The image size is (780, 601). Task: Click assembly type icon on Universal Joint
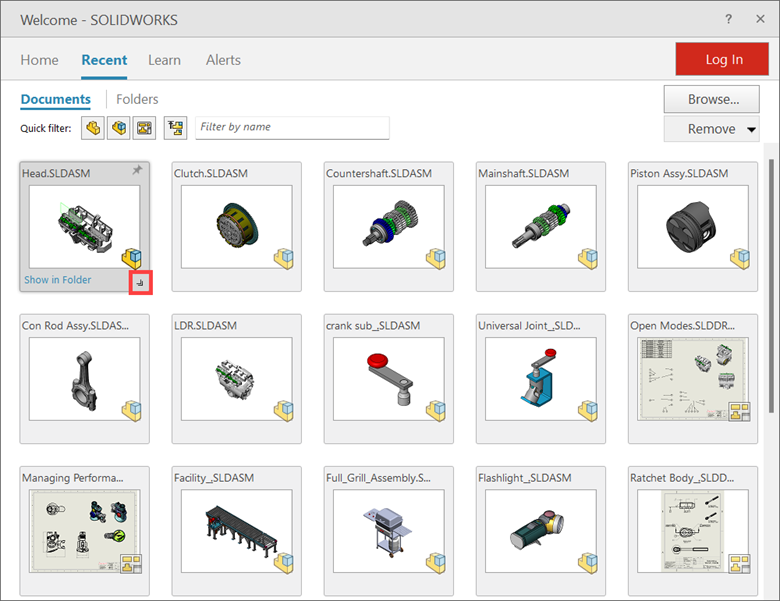(x=588, y=411)
